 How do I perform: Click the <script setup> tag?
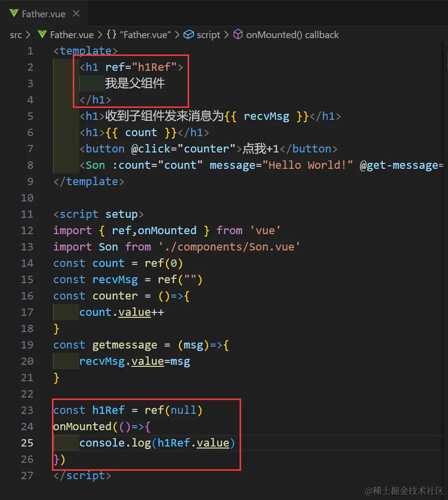(x=98, y=214)
